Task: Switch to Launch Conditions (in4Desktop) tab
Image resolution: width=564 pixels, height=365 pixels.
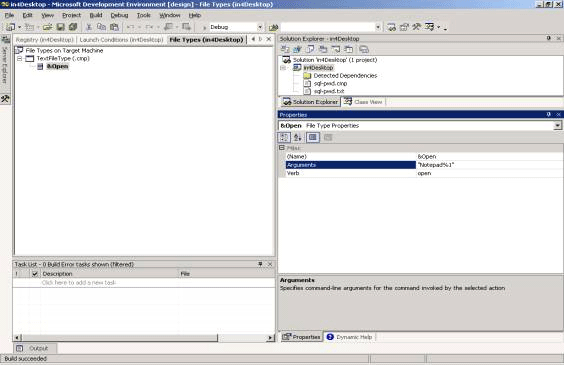Action: pyautogui.click(x=121, y=40)
